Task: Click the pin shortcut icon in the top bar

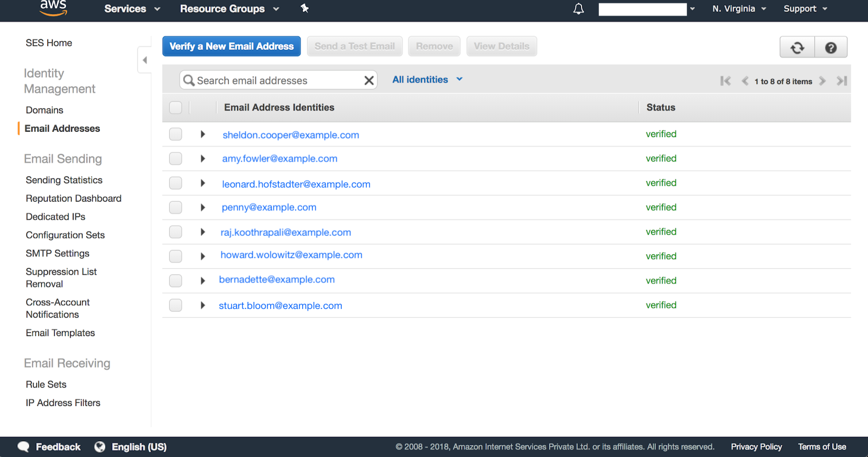Action: pos(305,8)
